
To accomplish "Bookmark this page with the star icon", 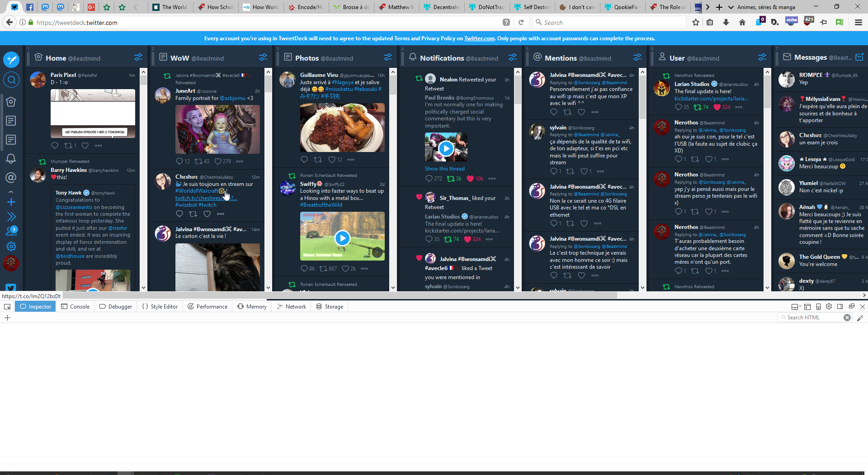I will (x=696, y=22).
